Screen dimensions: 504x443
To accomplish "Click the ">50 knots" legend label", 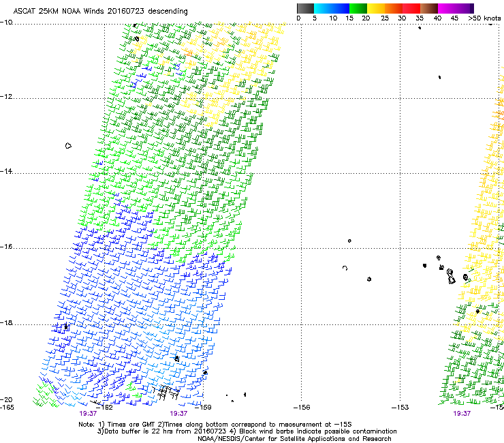I will pos(484,18).
